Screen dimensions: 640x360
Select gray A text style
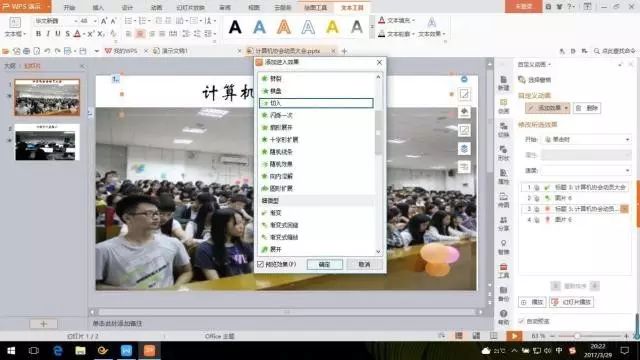(x=357, y=27)
